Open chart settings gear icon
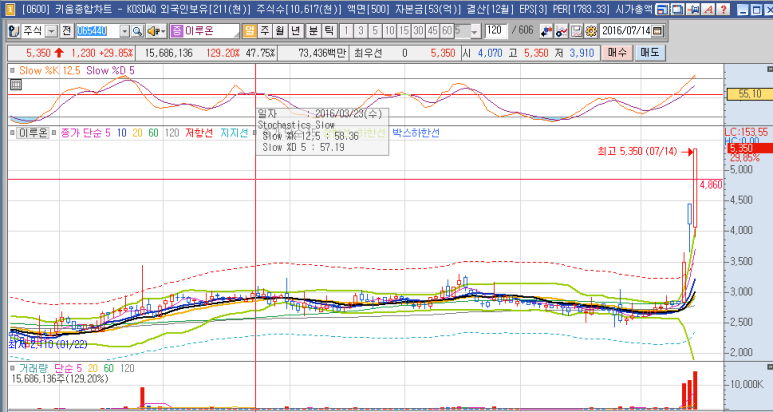 [x=590, y=32]
